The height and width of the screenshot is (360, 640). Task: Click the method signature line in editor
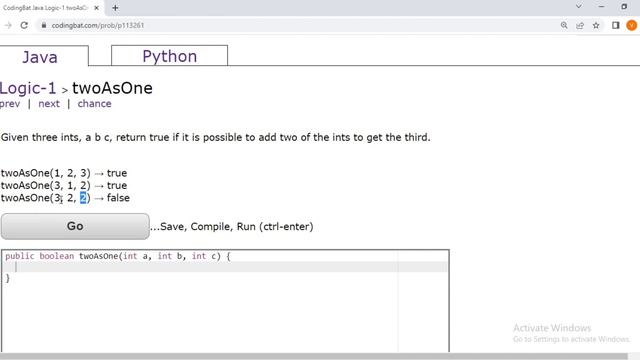tap(118, 256)
